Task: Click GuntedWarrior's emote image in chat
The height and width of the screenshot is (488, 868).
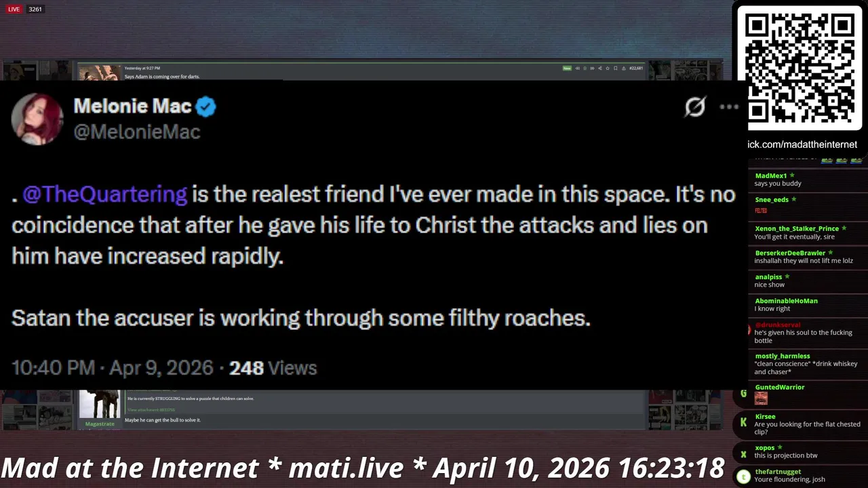Action: tap(761, 398)
